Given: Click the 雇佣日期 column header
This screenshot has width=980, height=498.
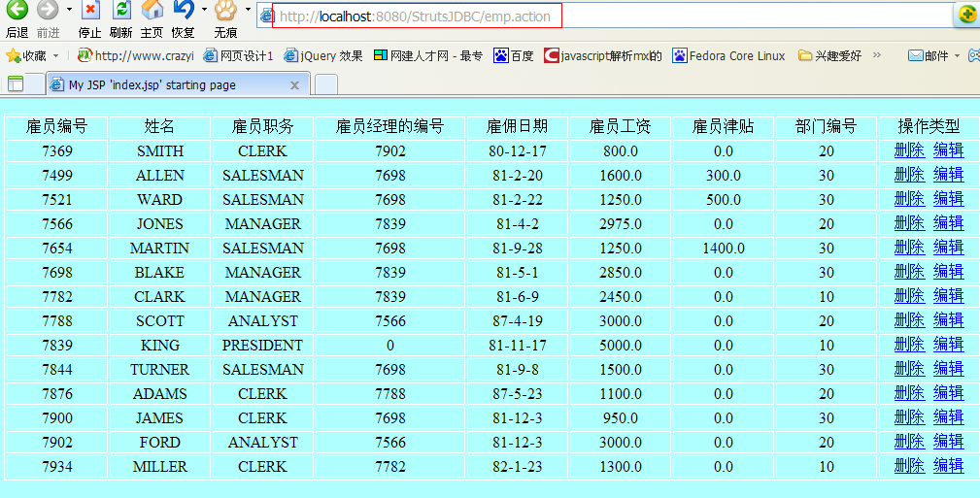Looking at the screenshot, I should (517, 127).
